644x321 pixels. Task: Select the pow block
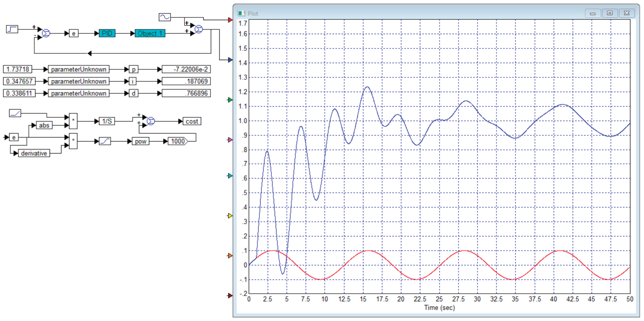click(x=141, y=141)
